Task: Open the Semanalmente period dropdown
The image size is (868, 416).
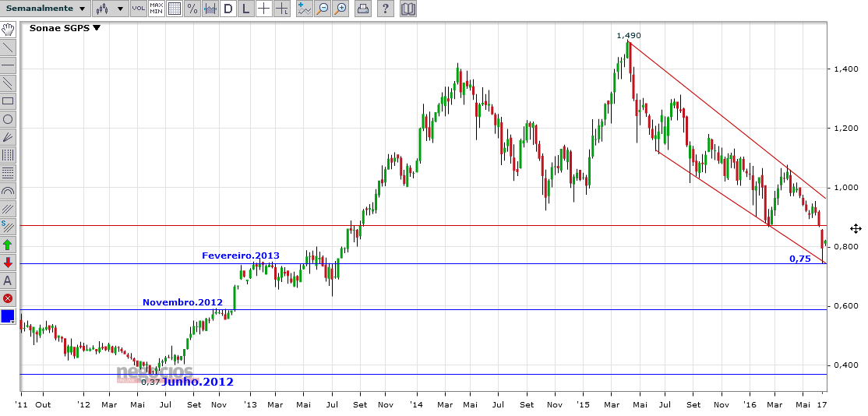Action: coord(45,9)
